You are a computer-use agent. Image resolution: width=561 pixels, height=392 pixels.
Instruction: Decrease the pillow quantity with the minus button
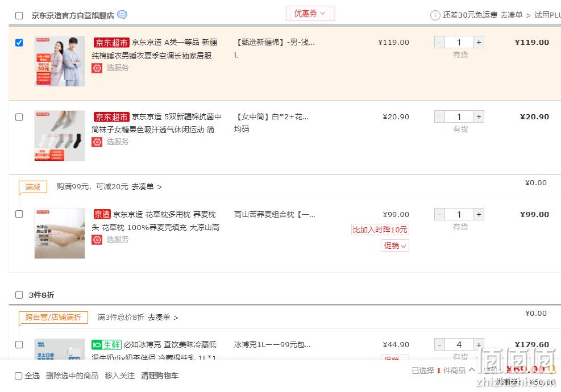click(x=439, y=214)
